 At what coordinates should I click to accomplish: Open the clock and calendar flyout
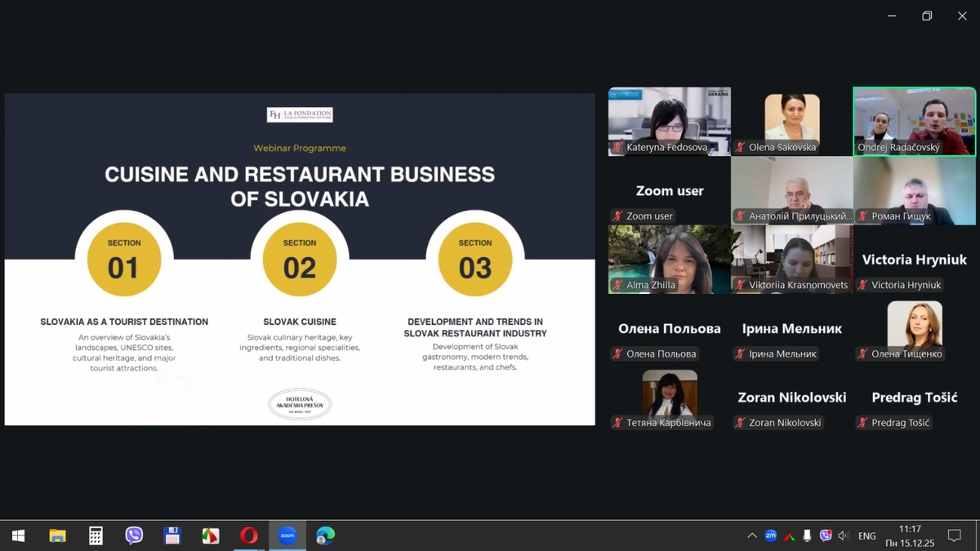[909, 535]
